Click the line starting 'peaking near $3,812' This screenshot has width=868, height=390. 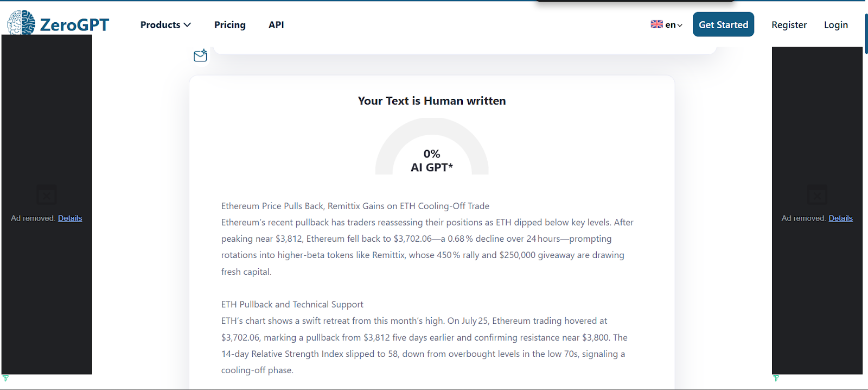pos(416,238)
